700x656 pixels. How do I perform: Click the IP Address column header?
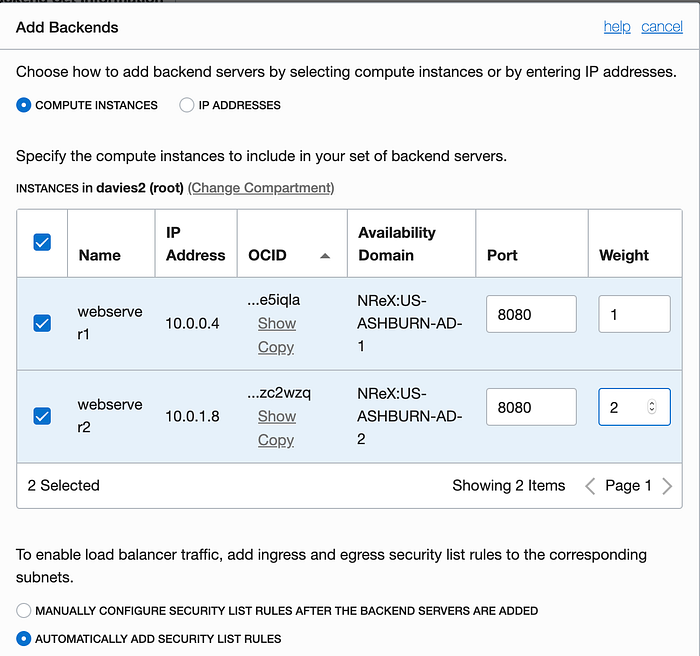click(196, 244)
